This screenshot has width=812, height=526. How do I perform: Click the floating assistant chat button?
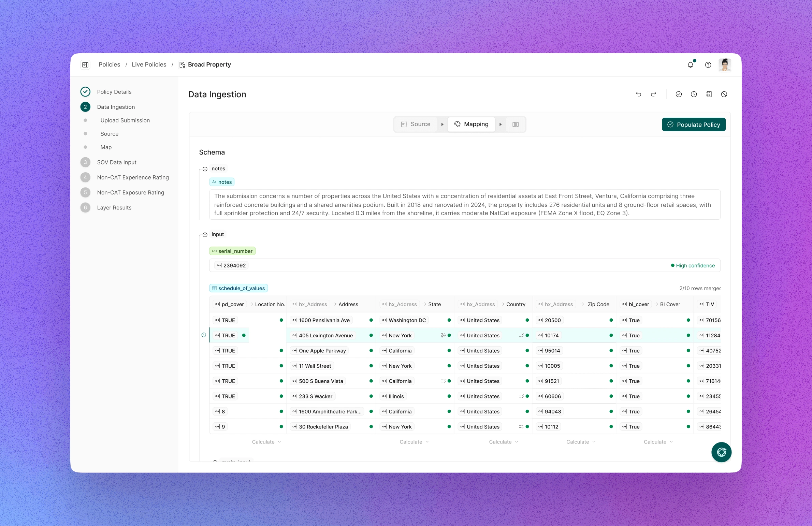pos(721,452)
